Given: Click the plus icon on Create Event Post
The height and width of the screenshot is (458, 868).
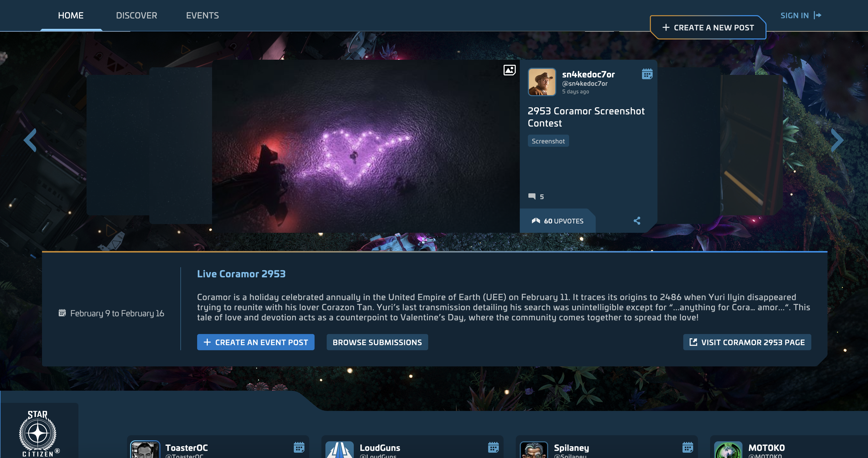Looking at the screenshot, I should (207, 342).
